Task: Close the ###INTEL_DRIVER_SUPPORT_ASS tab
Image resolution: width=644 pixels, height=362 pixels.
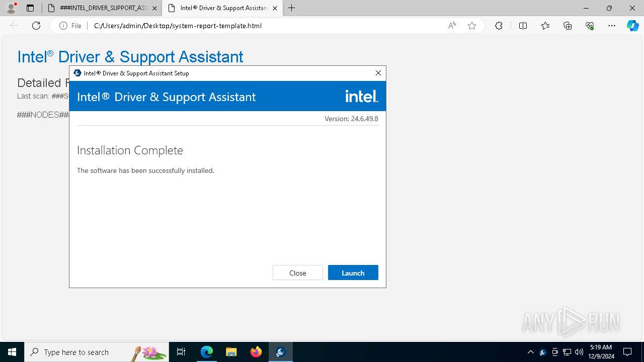Action: tap(154, 8)
